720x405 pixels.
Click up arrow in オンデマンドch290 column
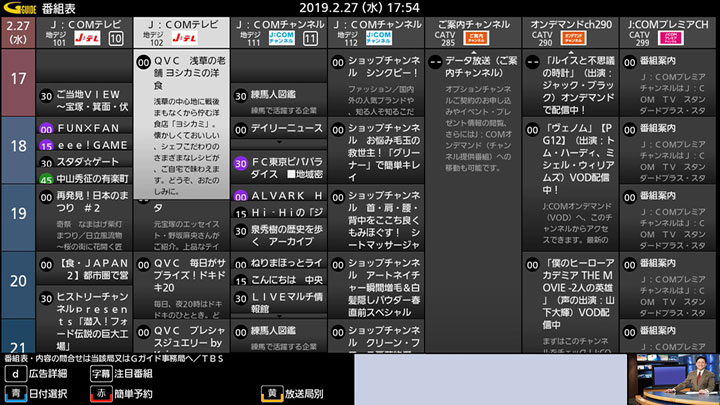[x=571, y=52]
